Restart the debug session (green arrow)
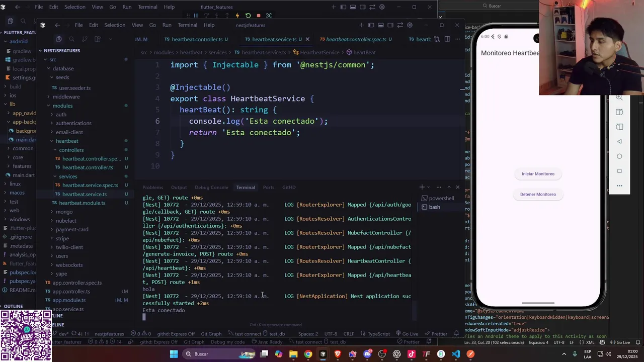The height and width of the screenshot is (362, 644). pyautogui.click(x=248, y=16)
